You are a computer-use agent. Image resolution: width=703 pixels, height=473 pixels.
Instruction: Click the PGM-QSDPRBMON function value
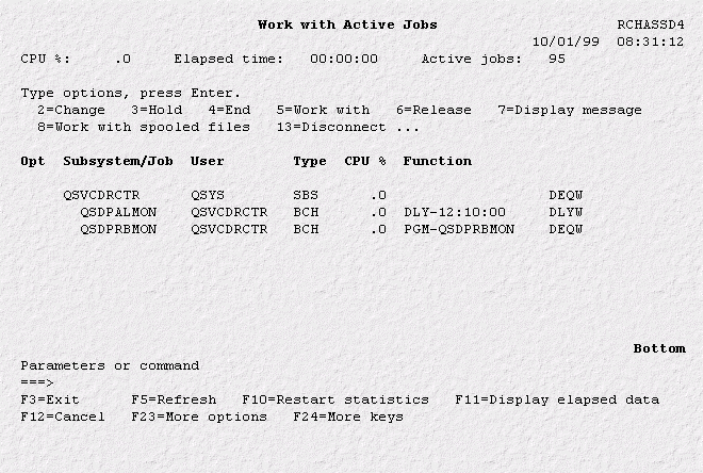[459, 229]
